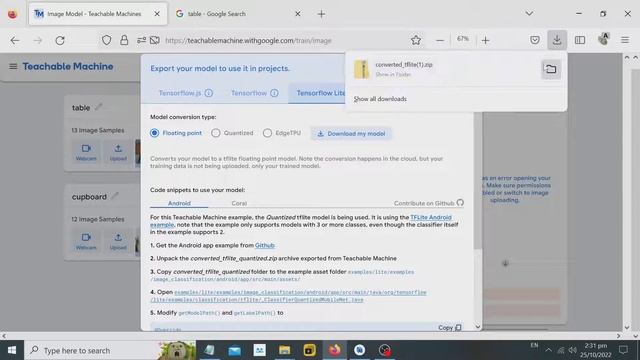Viewport: 640px width, 360px height.
Task: Click the volume speaker tray icon
Action: click(573, 350)
